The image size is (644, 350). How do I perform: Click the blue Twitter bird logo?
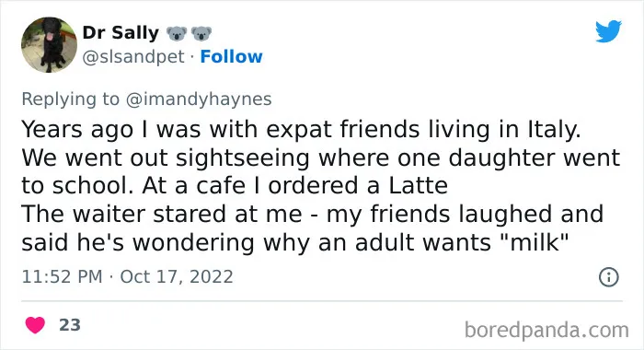pyautogui.click(x=608, y=31)
